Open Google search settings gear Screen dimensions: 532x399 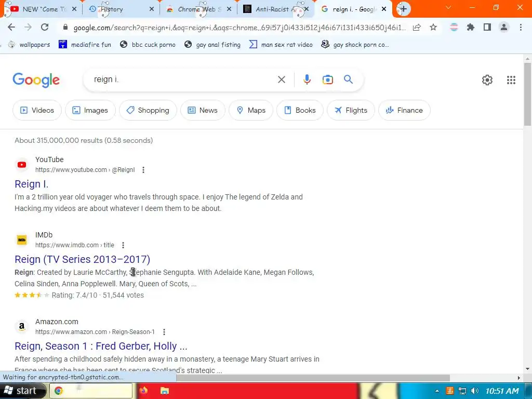[487, 80]
